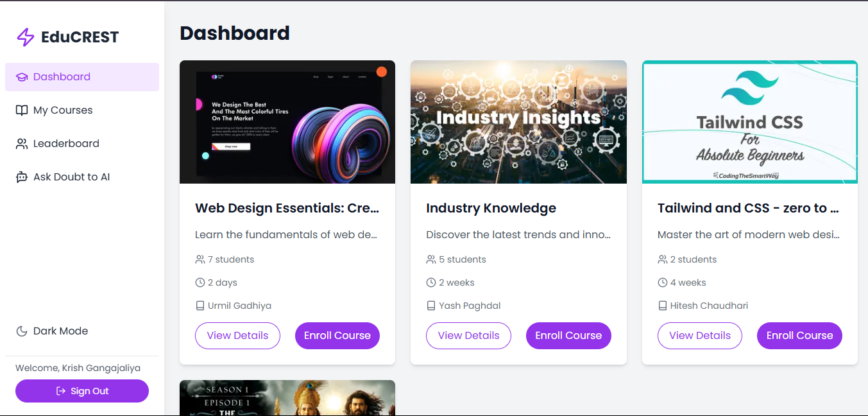Screen dimensions: 868x416
Task: Click the Industry Insights course image
Action: pyautogui.click(x=518, y=122)
